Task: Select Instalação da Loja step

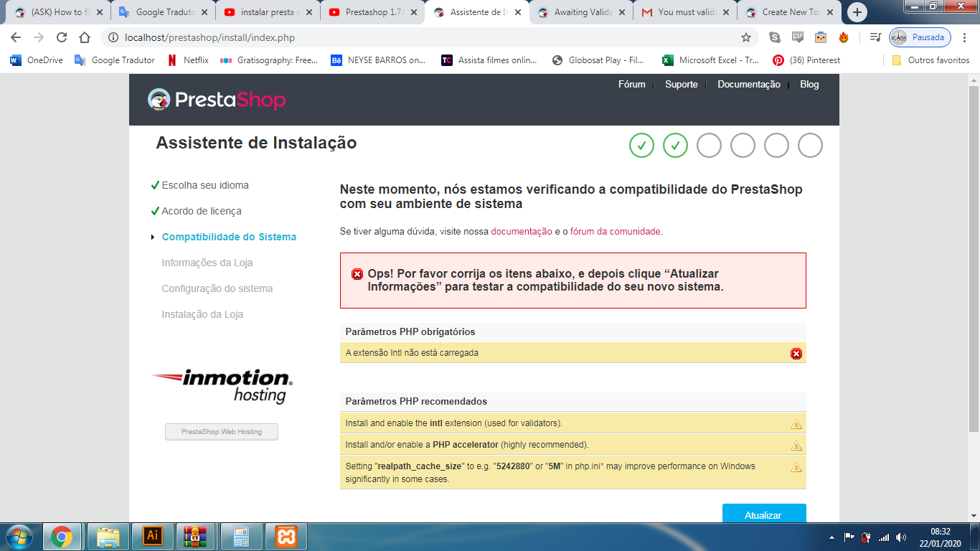Action: [202, 314]
